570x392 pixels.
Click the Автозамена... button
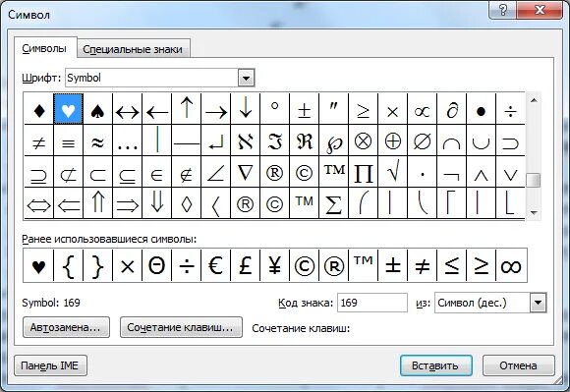pyautogui.click(x=66, y=327)
